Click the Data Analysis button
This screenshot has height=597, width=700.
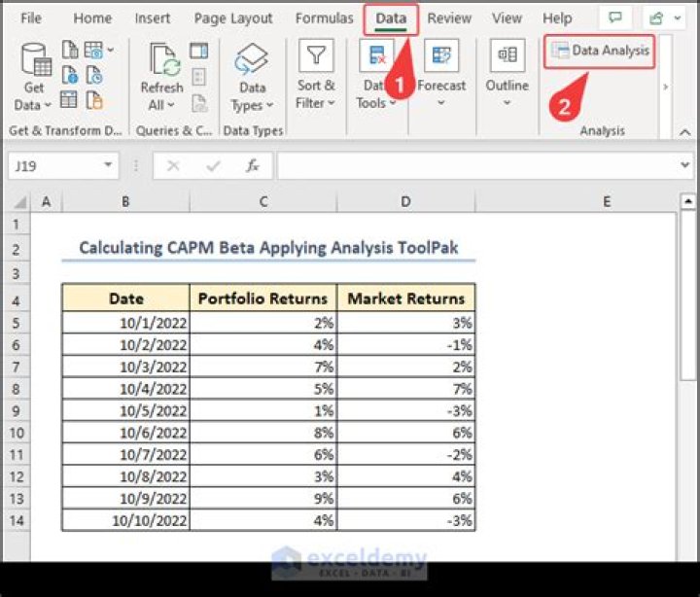click(x=600, y=51)
